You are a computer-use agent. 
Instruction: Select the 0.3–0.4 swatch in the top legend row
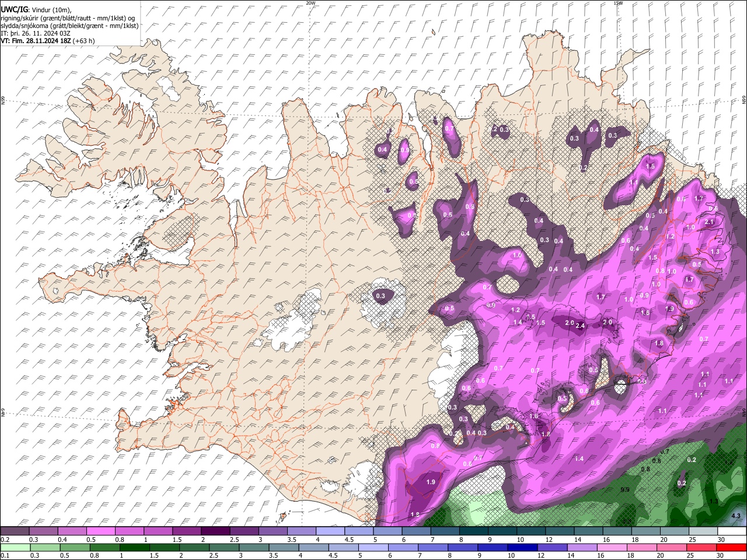click(43, 531)
